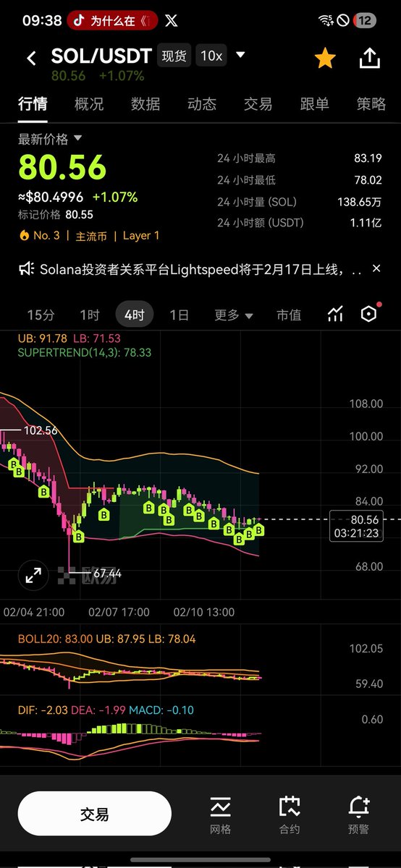This screenshot has height=868, width=401.
Task: Tap the share icon
Action: click(x=370, y=59)
